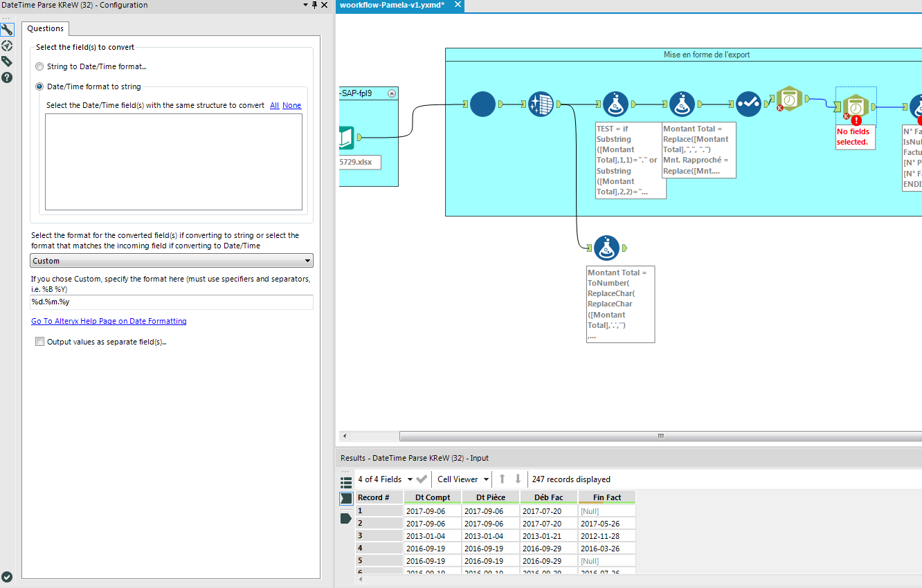Select the DateTime tool showing 'No fields selected'
The height and width of the screenshot is (588, 922).
pos(856,105)
